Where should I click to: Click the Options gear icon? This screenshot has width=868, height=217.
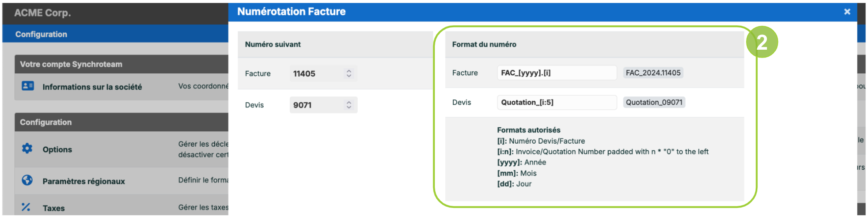[27, 149]
